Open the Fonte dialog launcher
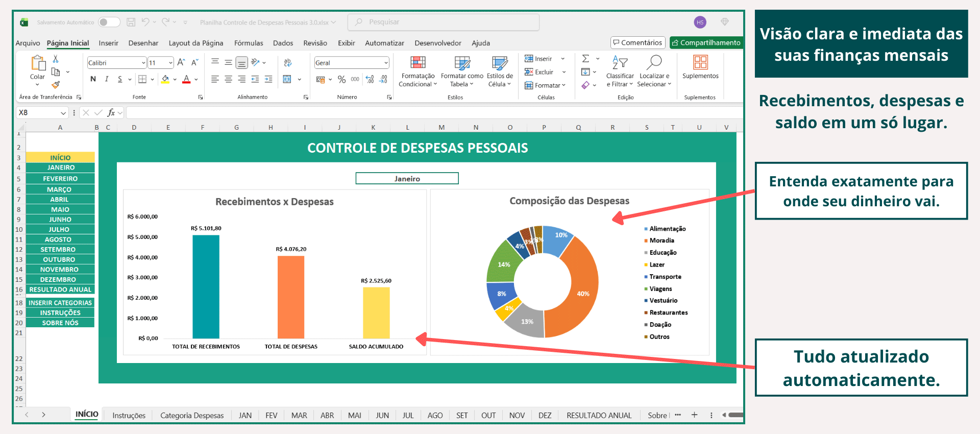The image size is (980, 434). (x=201, y=97)
